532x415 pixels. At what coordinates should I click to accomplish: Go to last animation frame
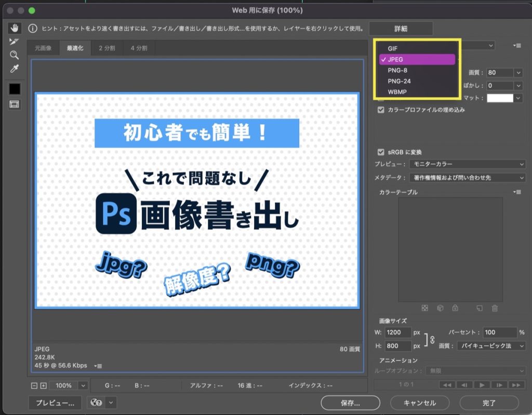tap(516, 385)
